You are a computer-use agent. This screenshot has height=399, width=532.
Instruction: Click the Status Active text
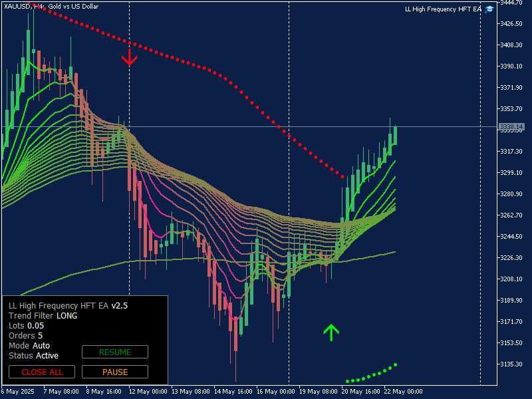33,356
